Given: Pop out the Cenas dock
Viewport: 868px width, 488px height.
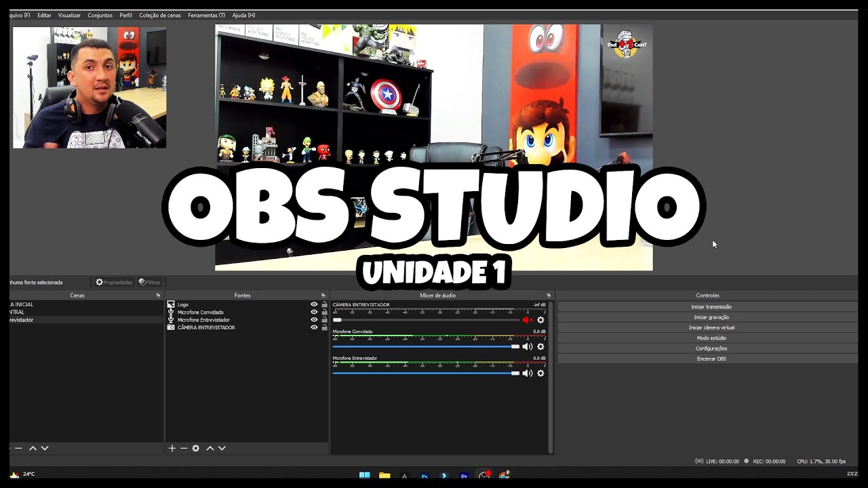Looking at the screenshot, I should pos(158,296).
